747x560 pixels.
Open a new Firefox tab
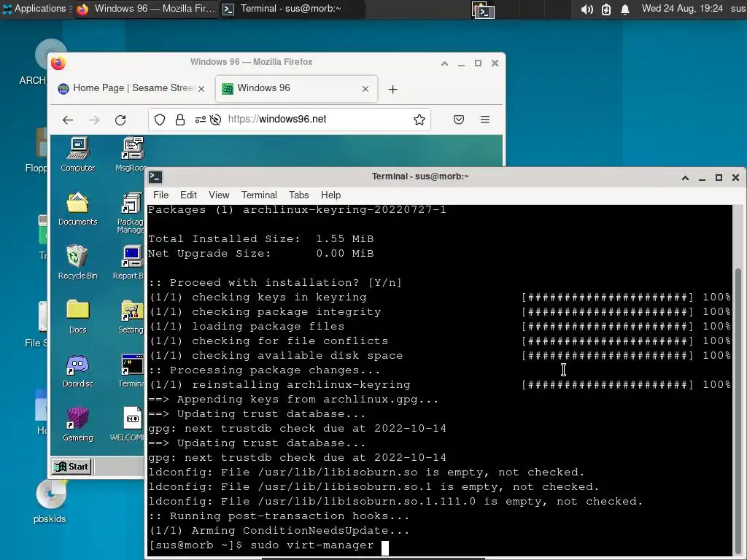tap(392, 90)
